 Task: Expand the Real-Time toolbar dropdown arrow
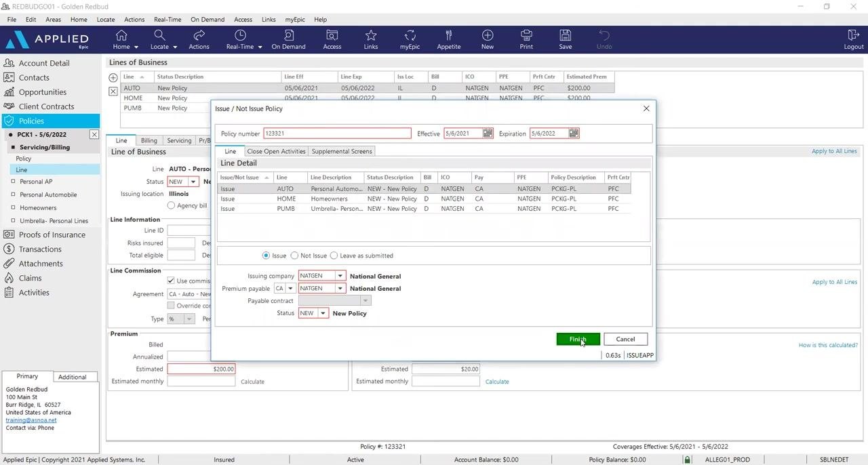[x=260, y=47]
